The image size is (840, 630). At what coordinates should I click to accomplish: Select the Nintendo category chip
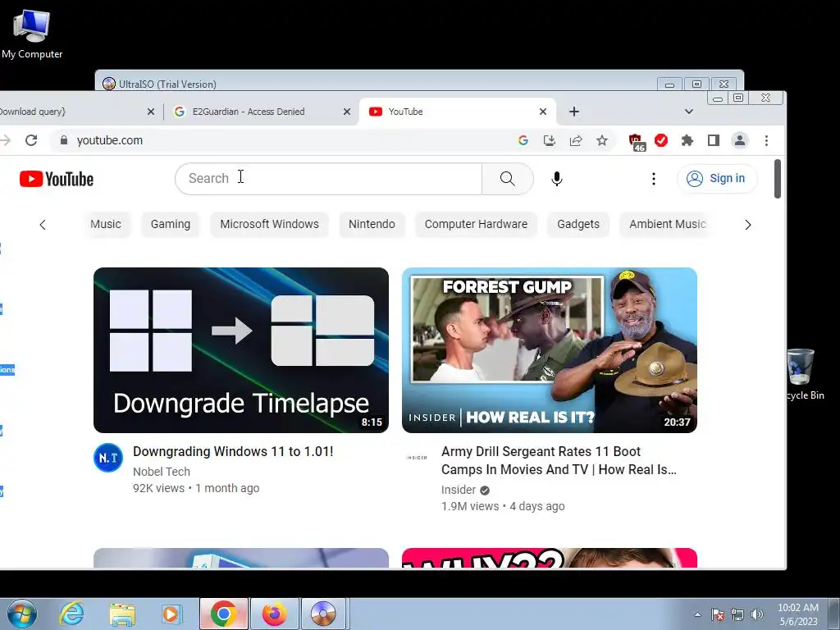click(372, 224)
